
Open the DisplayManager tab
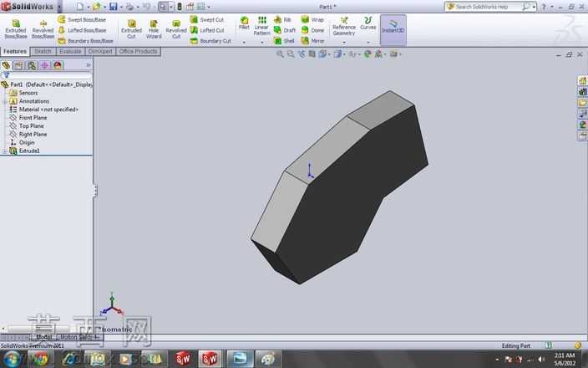[x=58, y=65]
